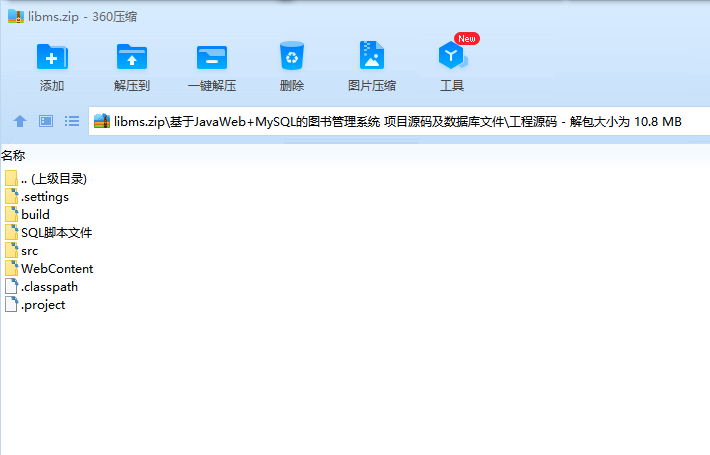Click the 360压缩 app icon in the title bar

click(x=16, y=17)
